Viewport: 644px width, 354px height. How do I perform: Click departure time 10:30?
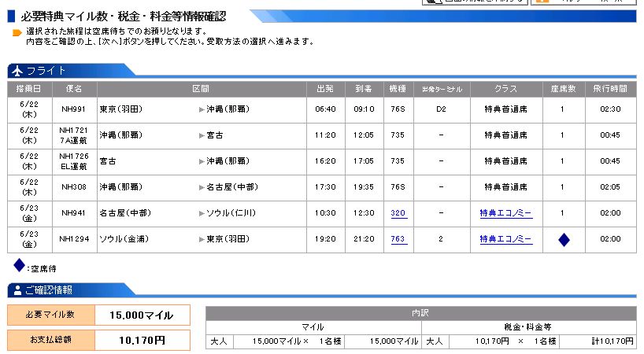pyautogui.click(x=325, y=213)
